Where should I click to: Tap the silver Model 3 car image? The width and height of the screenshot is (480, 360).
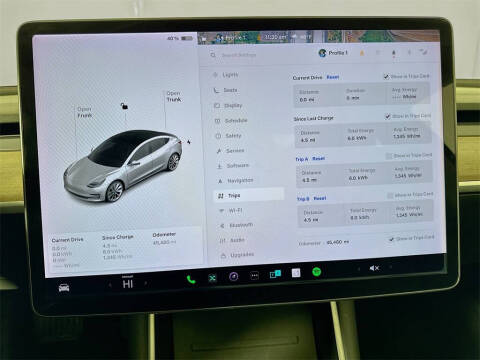(x=123, y=166)
